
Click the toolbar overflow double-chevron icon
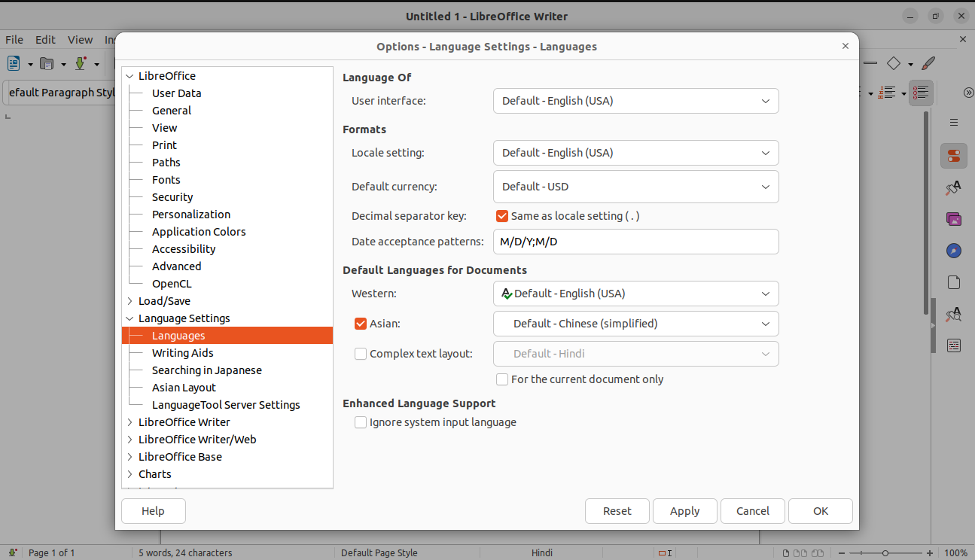pos(969,93)
